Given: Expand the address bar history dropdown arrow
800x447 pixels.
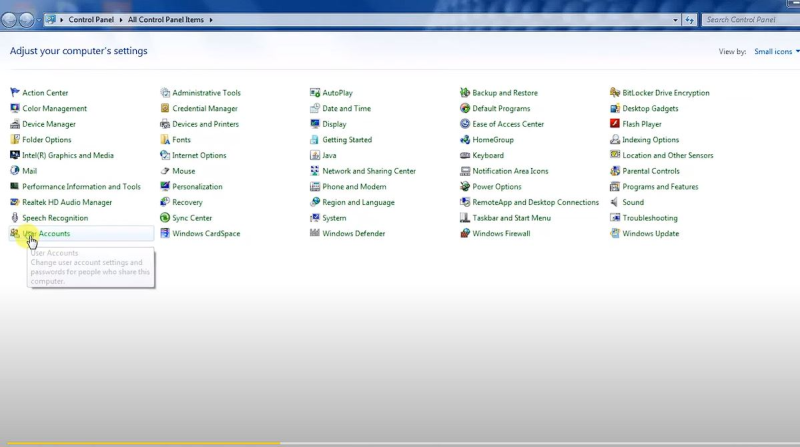Looking at the screenshot, I should [x=676, y=20].
